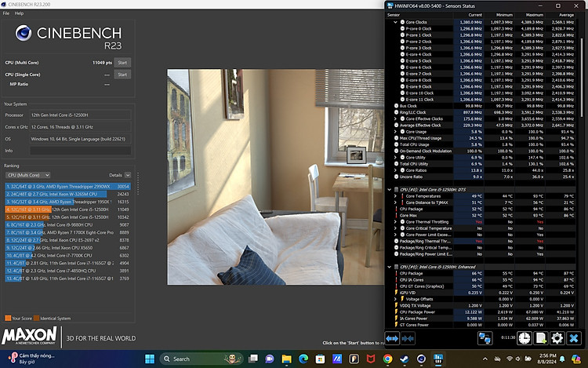The width and height of the screenshot is (588, 368).
Task: Open Microsoft Store from the taskbar
Action: 320,359
